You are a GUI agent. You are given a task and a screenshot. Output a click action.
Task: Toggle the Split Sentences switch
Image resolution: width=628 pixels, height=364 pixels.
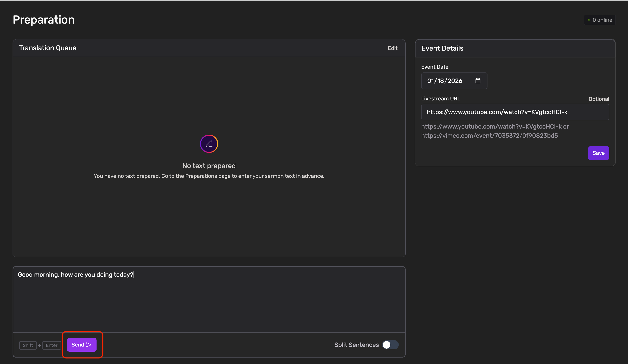[390, 345]
